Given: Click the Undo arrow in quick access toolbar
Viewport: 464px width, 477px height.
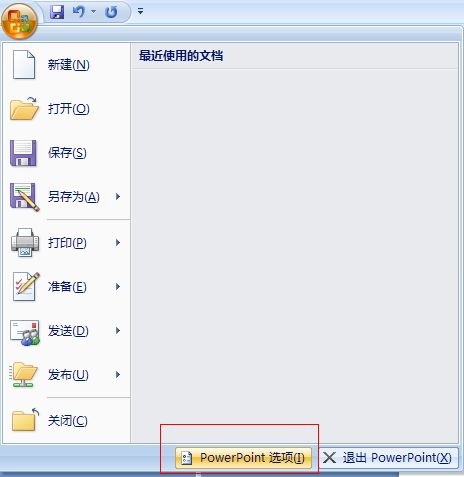Looking at the screenshot, I should (79, 12).
